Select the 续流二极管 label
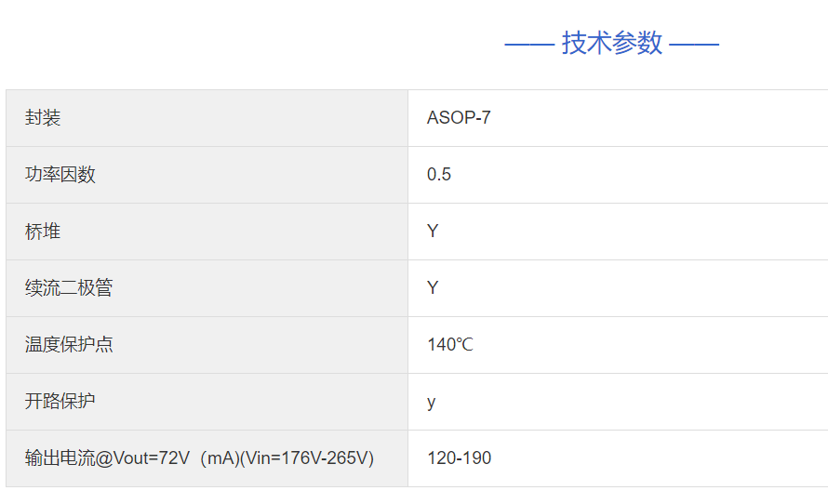This screenshot has height=504, width=828. tap(69, 288)
